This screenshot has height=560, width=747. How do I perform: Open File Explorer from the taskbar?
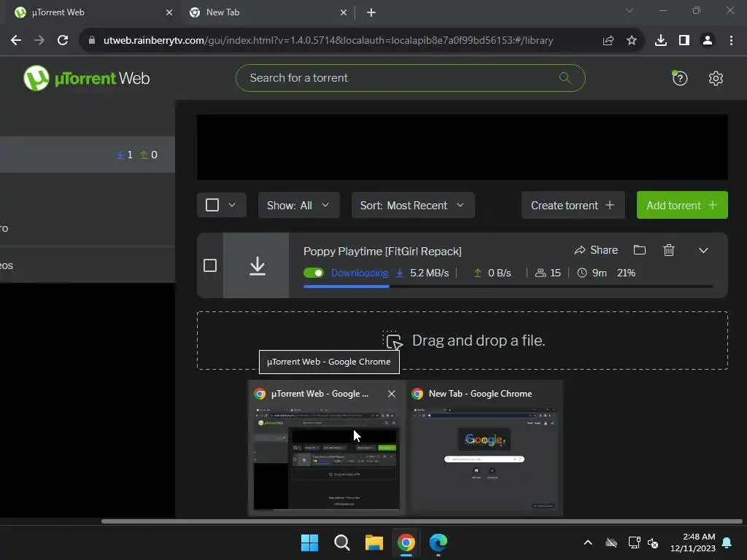click(374, 542)
